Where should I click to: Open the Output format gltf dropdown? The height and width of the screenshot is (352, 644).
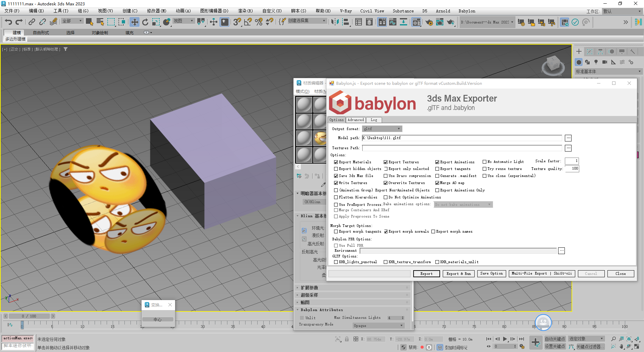[x=382, y=129]
